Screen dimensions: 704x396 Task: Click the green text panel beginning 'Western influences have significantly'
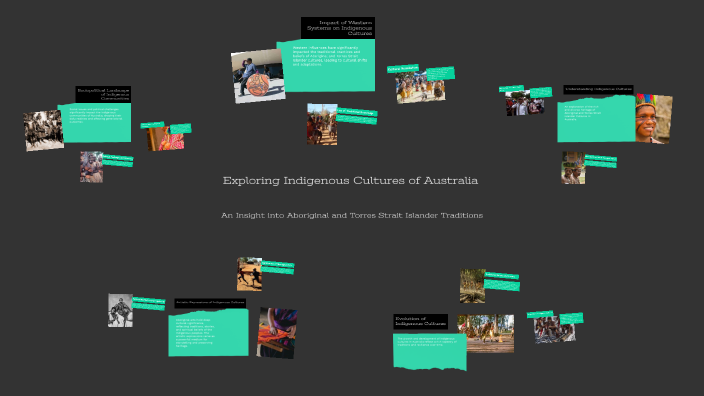[329, 66]
